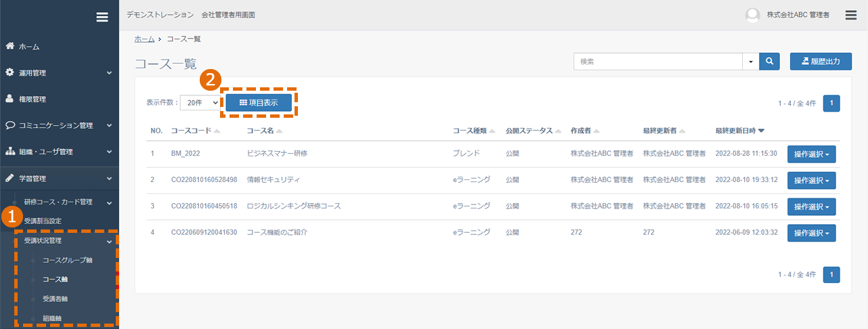Click the magnifier search button

(x=769, y=62)
